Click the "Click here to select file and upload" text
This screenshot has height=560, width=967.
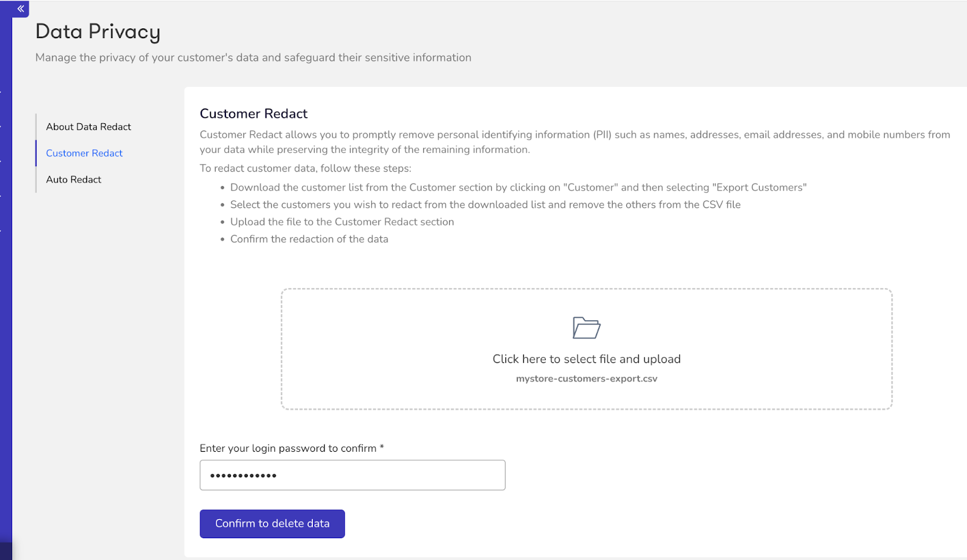click(586, 359)
